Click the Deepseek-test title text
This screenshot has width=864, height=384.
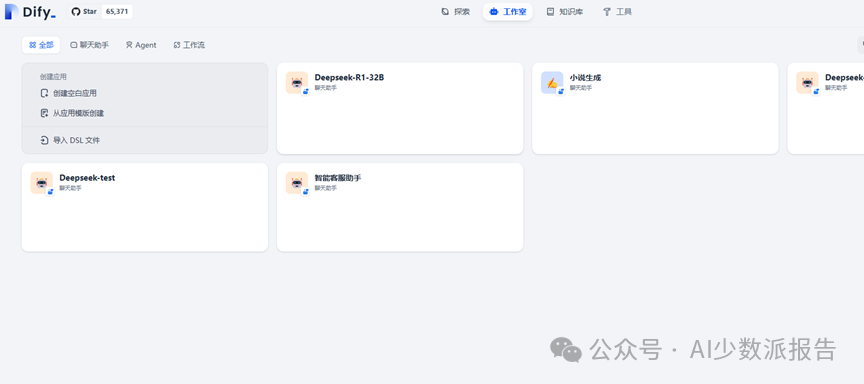click(x=87, y=178)
